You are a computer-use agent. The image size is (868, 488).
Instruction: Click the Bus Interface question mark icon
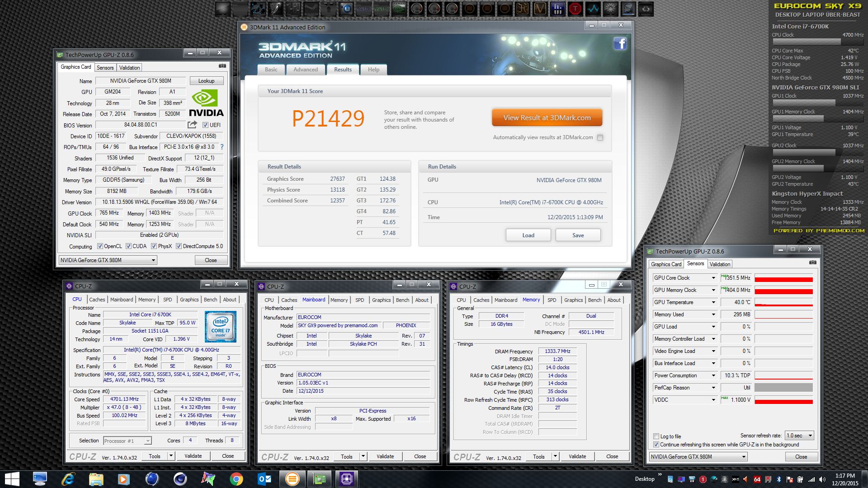click(x=222, y=147)
